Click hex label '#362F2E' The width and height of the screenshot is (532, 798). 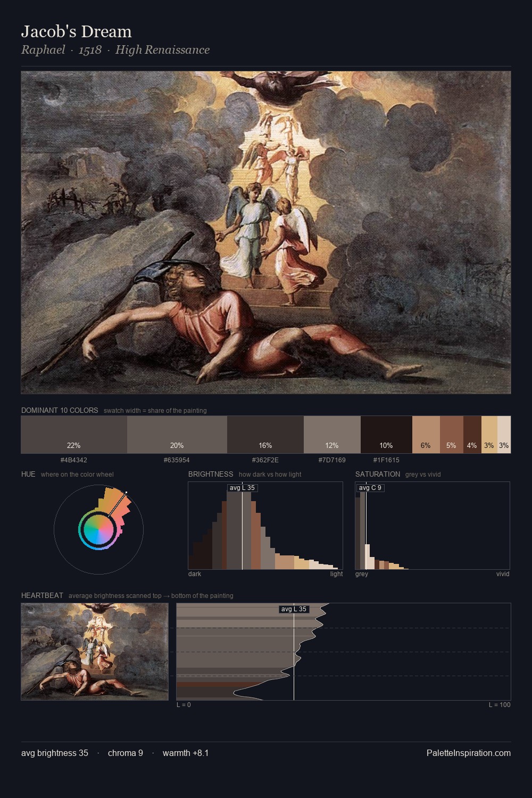click(x=265, y=460)
